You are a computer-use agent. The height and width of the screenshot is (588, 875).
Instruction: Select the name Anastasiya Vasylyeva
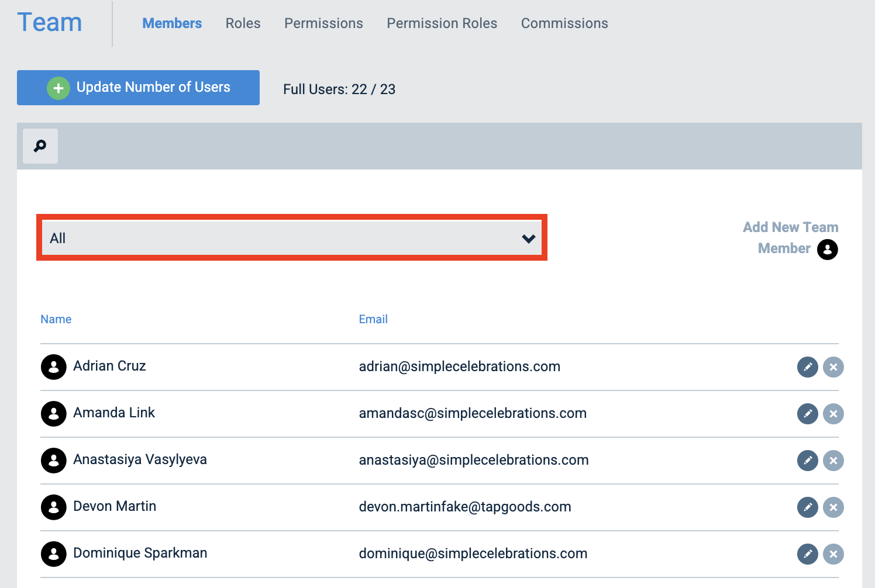140,459
